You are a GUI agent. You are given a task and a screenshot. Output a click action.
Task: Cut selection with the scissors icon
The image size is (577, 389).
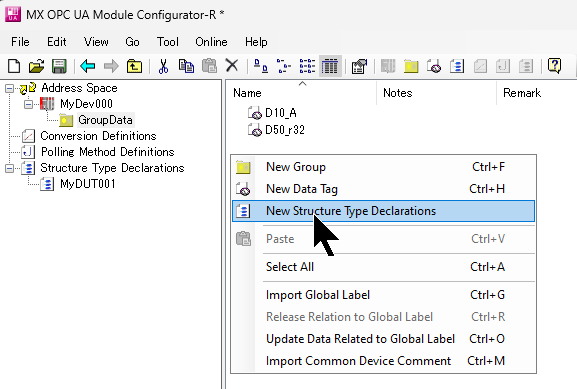click(x=163, y=66)
